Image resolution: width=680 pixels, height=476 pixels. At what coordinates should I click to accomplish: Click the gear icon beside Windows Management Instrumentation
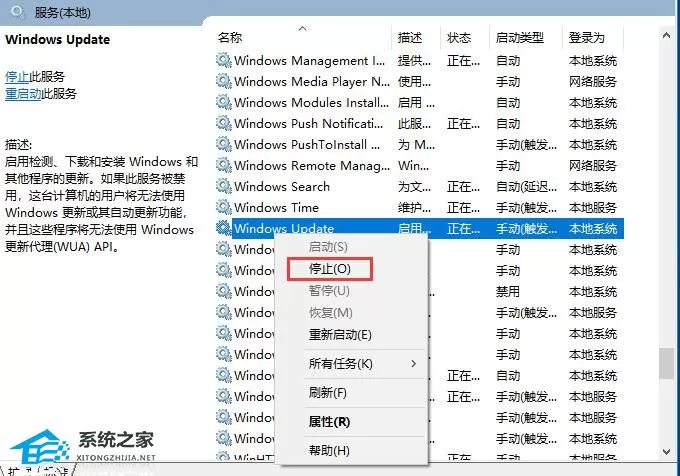coord(224,60)
